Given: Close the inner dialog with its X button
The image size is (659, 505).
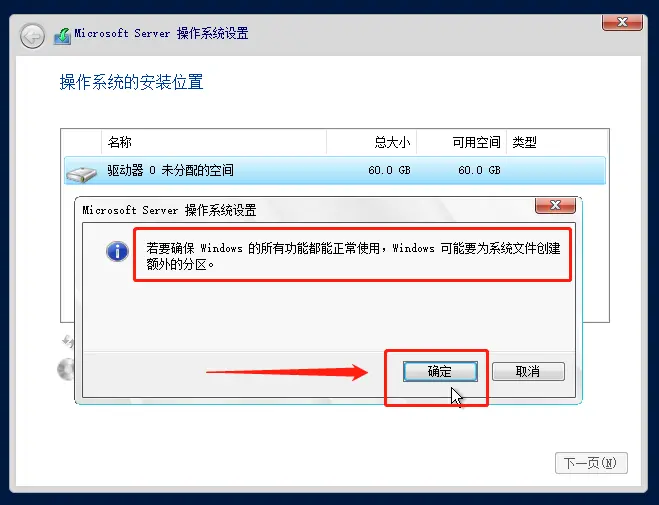Looking at the screenshot, I should click(x=555, y=205).
